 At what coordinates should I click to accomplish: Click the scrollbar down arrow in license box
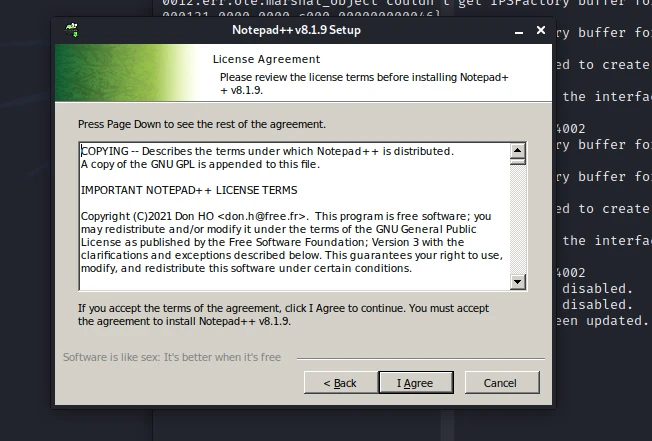pos(518,282)
